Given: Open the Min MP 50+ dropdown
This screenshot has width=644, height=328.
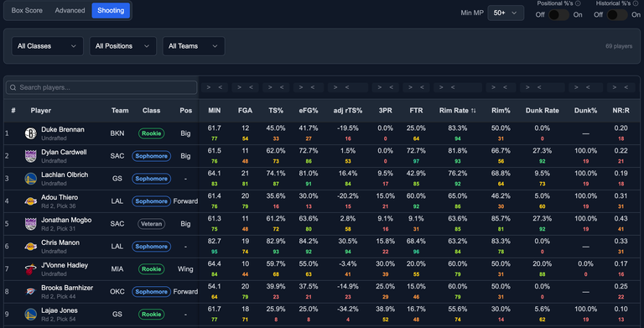Looking at the screenshot, I should pyautogui.click(x=506, y=13).
